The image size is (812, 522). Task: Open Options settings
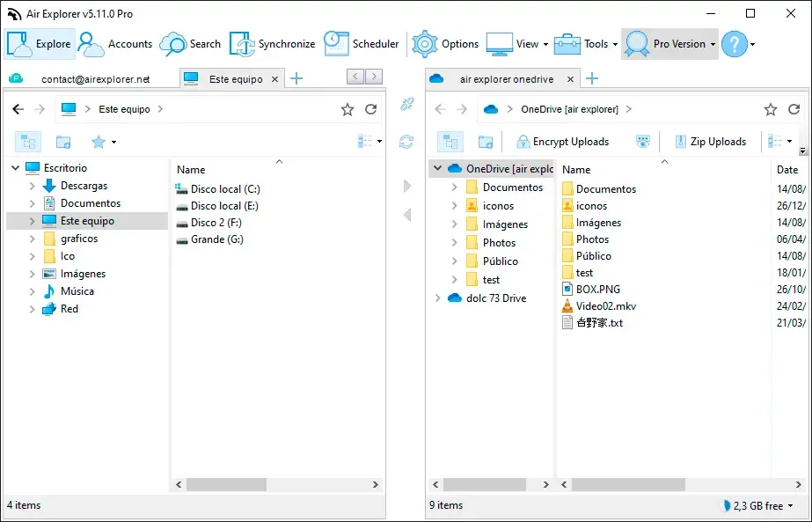(445, 44)
